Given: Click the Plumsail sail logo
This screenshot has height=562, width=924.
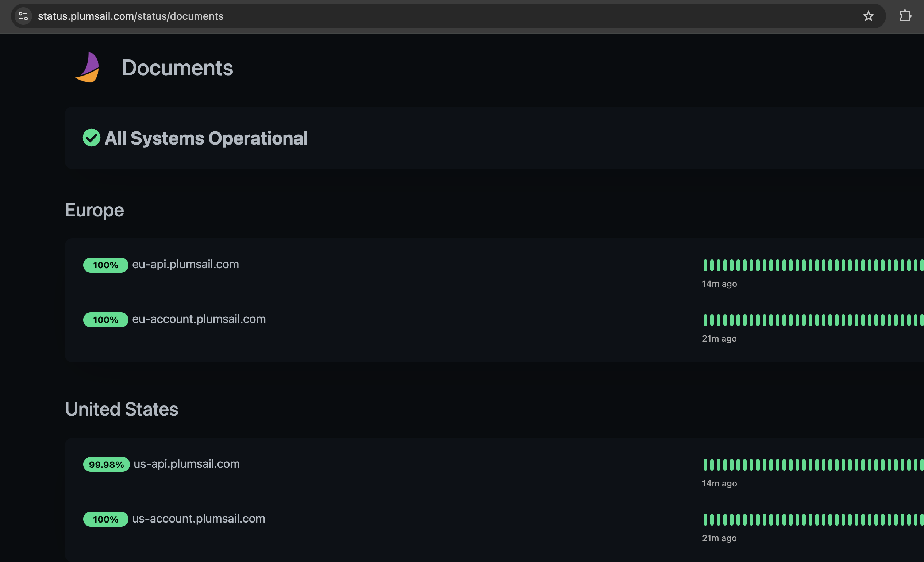Looking at the screenshot, I should point(88,68).
